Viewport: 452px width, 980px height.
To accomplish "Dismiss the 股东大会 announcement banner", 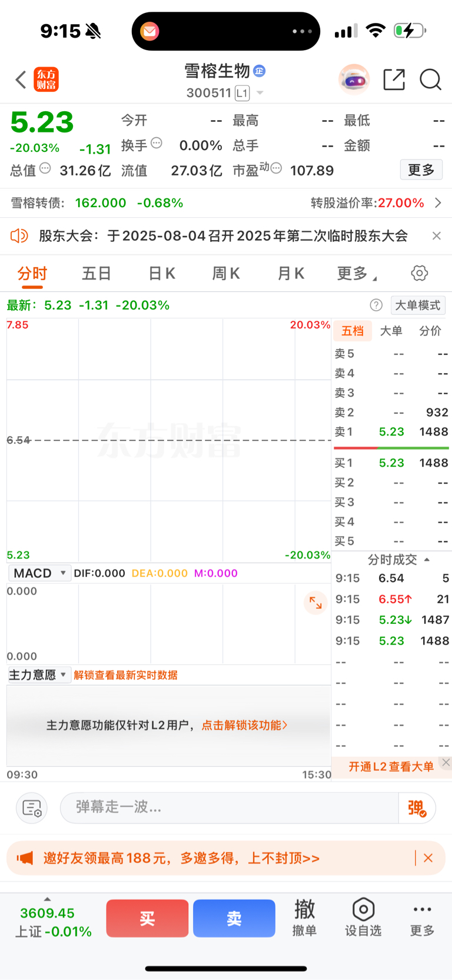I will click(x=437, y=236).
